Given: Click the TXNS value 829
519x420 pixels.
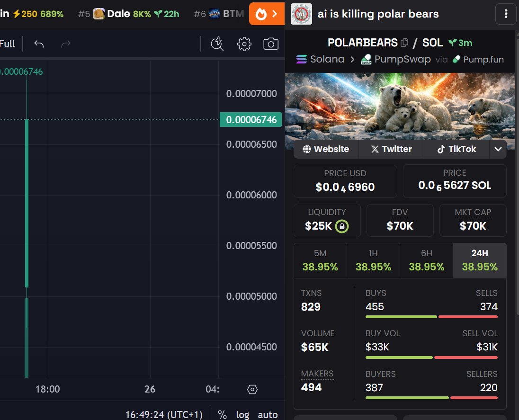Looking at the screenshot, I should pos(311,307).
